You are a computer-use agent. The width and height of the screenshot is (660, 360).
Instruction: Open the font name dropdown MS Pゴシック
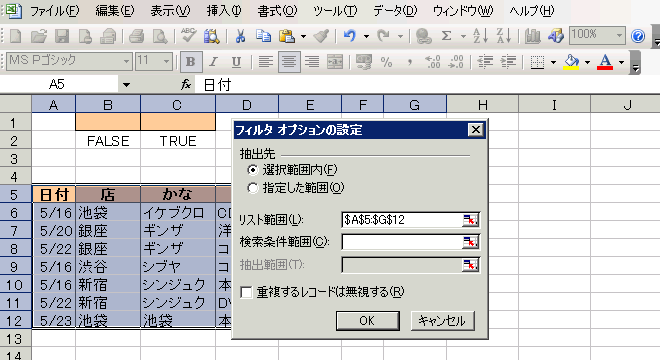(126, 62)
